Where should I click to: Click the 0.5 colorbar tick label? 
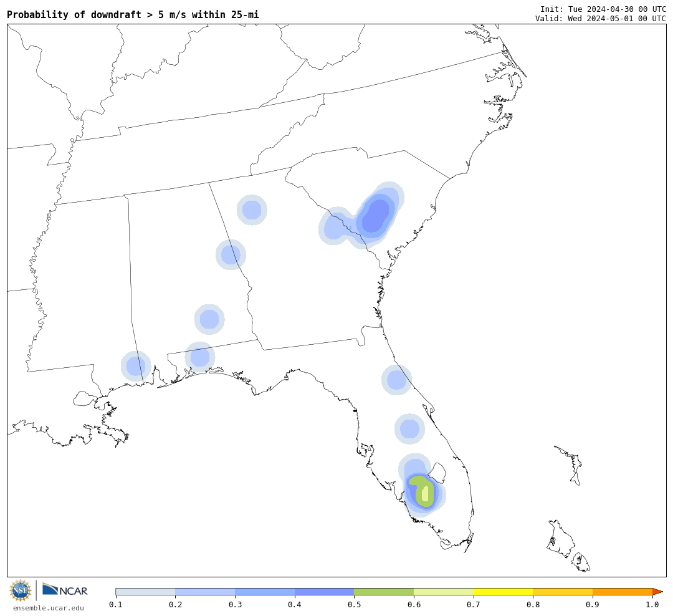(354, 604)
